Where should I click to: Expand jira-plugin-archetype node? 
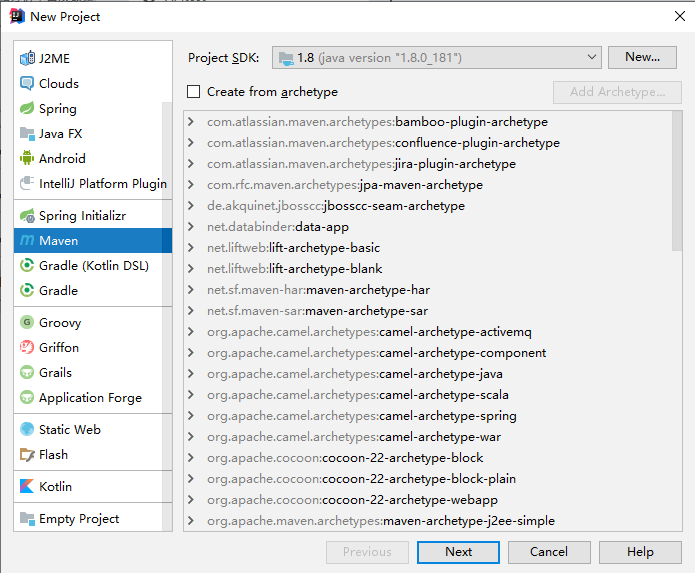(191, 164)
